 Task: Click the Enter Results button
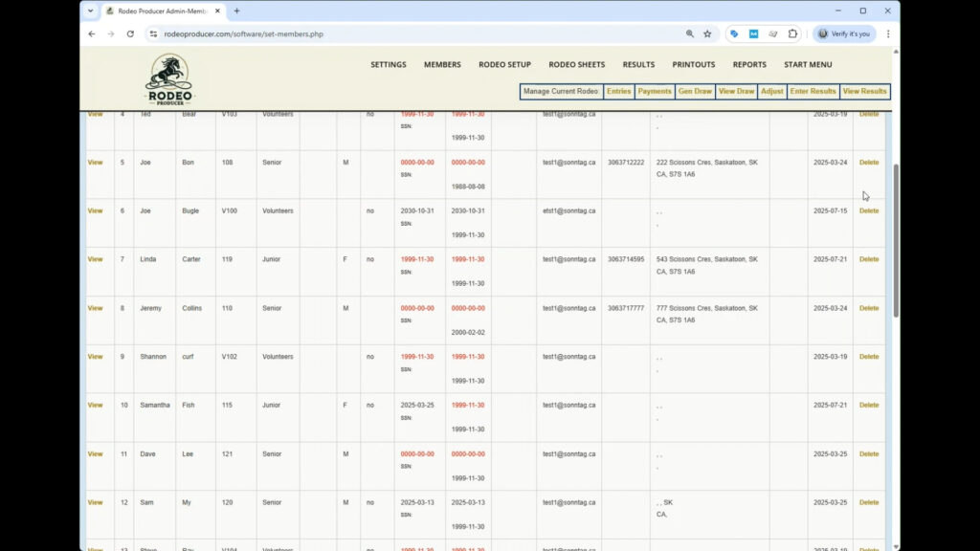click(x=813, y=92)
